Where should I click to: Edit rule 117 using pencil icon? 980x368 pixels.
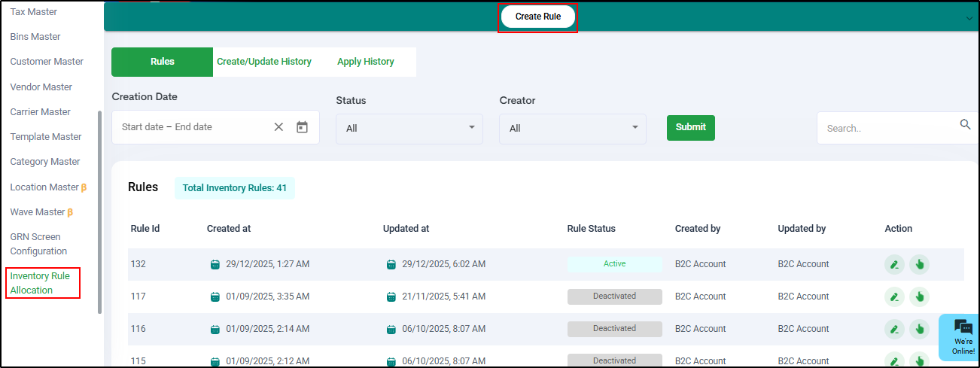coord(894,297)
